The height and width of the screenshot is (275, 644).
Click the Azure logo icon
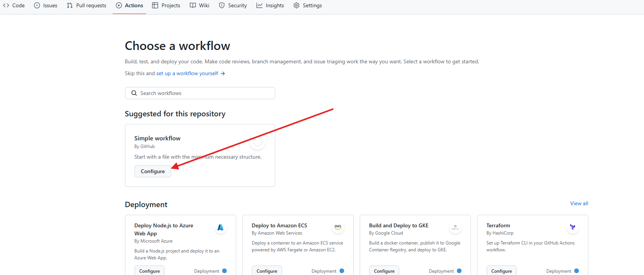(x=220, y=227)
